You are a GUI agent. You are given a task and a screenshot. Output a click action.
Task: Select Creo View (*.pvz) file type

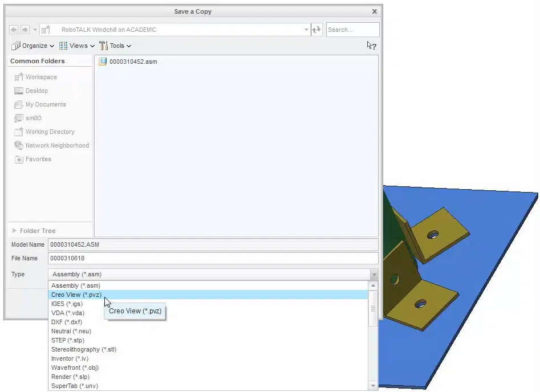pyautogui.click(x=76, y=295)
